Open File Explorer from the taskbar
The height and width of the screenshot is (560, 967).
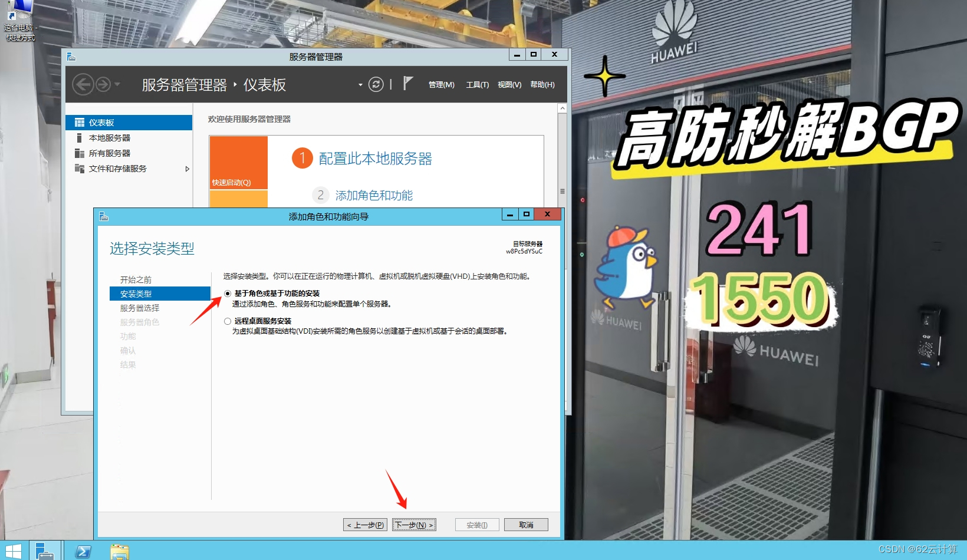click(120, 551)
